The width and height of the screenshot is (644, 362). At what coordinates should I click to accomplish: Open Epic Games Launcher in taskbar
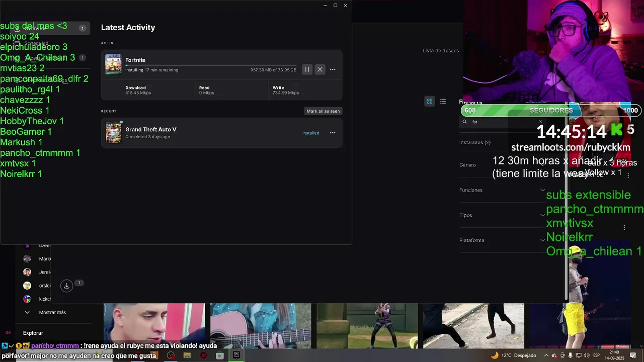(x=236, y=355)
